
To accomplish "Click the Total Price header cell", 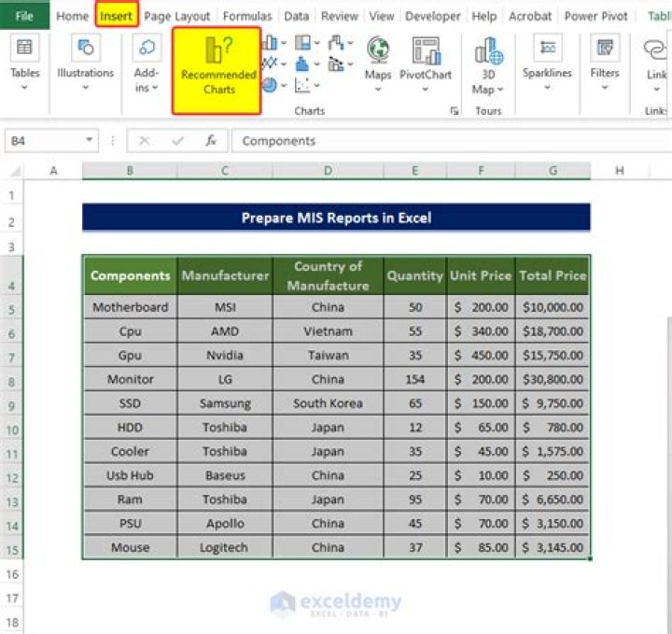I will [x=553, y=275].
